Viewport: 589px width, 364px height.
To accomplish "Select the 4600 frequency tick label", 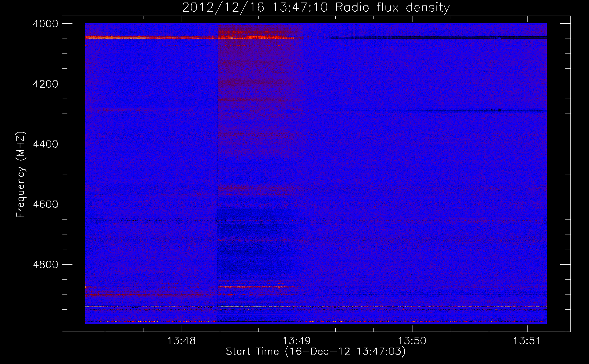I will [x=46, y=204].
